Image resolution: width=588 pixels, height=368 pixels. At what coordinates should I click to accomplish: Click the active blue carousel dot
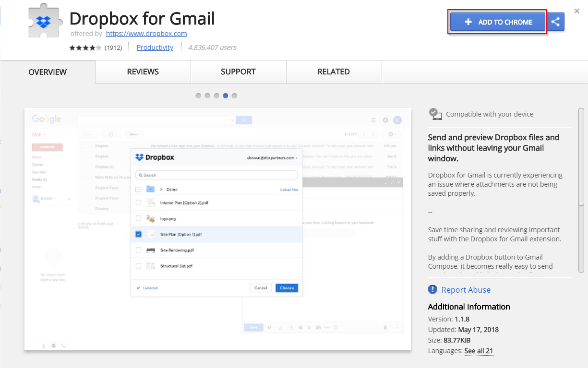tap(226, 96)
